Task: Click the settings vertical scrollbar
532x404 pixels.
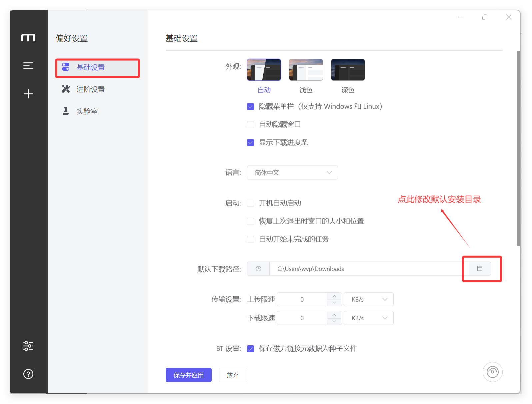Action: (x=518, y=148)
